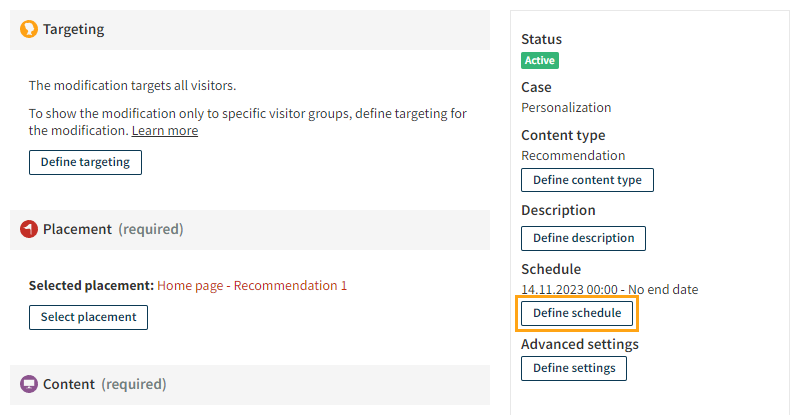Click the red Placement section icon

pyautogui.click(x=29, y=229)
